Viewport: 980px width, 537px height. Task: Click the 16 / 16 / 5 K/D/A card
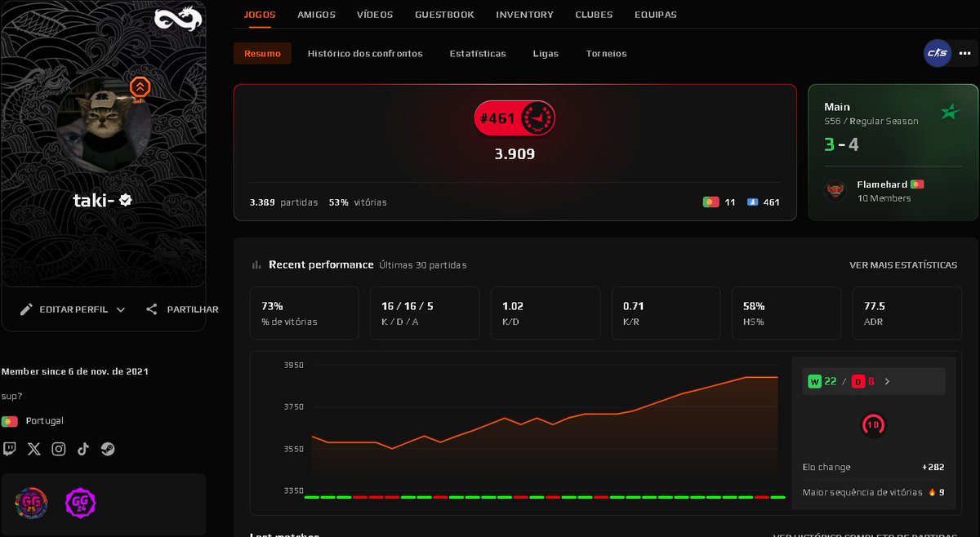pos(425,313)
